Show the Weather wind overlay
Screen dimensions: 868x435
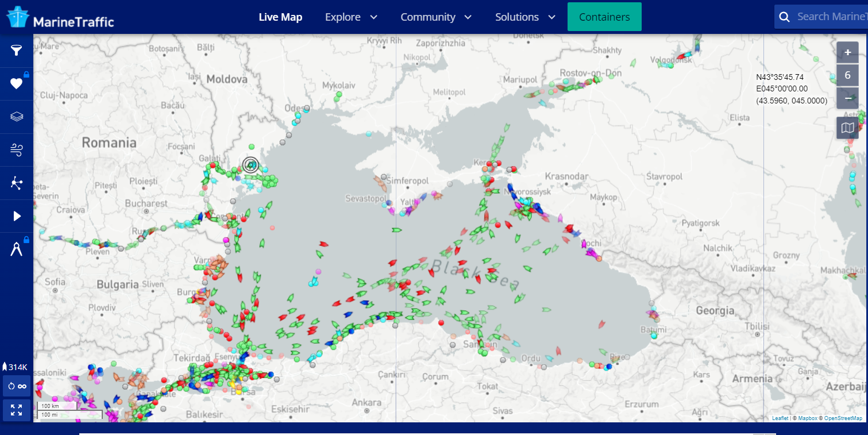[x=16, y=149]
